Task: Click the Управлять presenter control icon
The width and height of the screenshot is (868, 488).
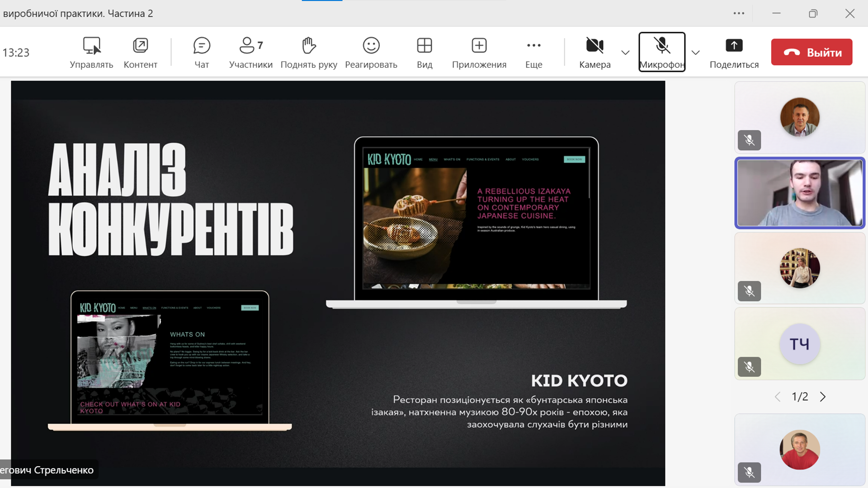Action: 91,46
